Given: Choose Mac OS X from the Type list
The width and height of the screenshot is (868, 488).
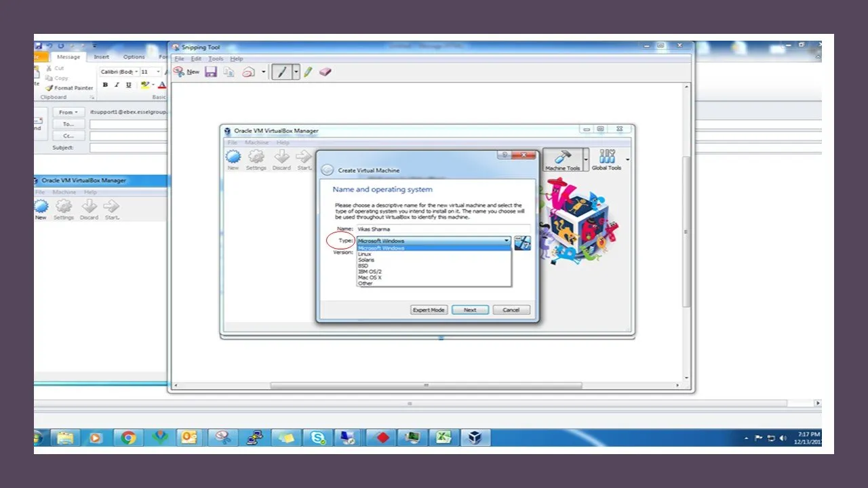Looking at the screenshot, I should coord(434,277).
